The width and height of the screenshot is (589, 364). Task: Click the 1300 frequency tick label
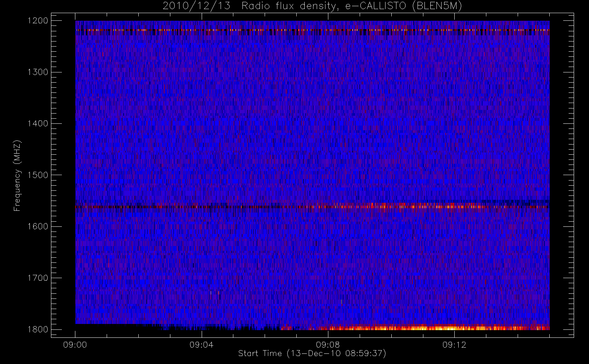(x=38, y=72)
